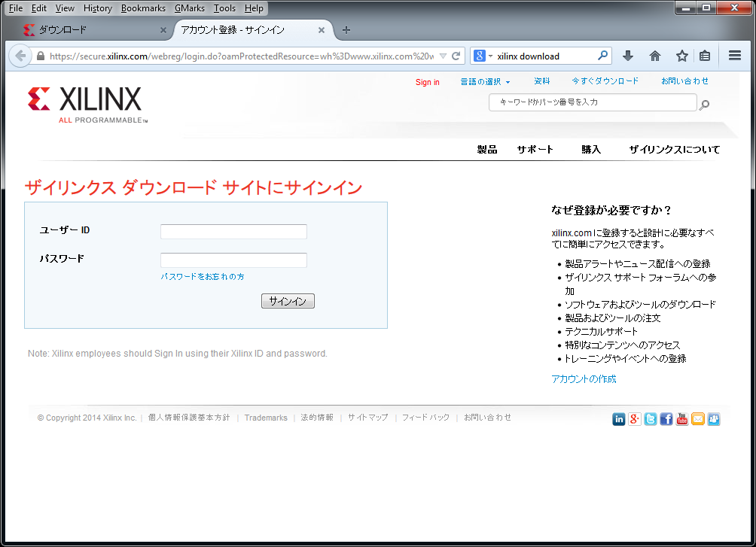Viewport: 756px width, 547px height.
Task: Open the Firefox hamburger menu
Action: pos(735,56)
